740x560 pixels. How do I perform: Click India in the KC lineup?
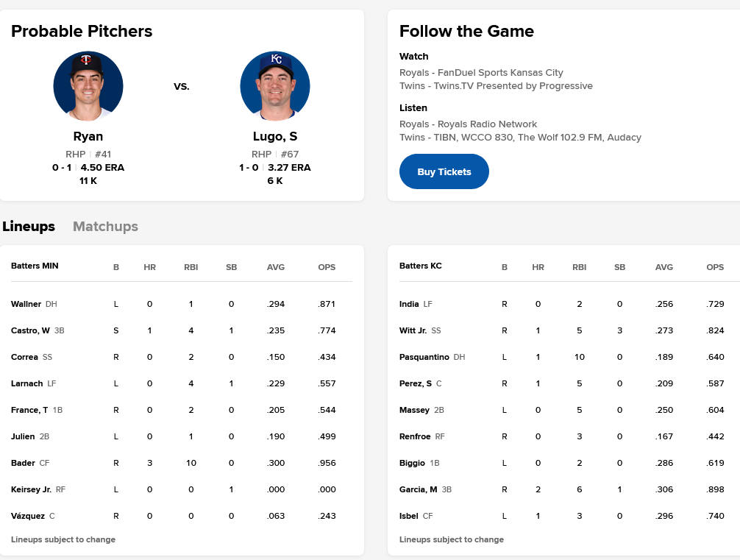pyautogui.click(x=409, y=304)
